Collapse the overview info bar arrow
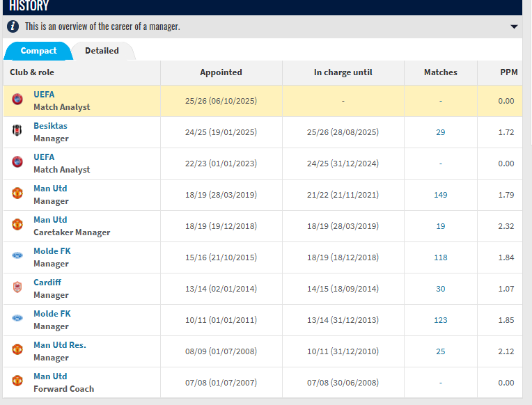 click(x=514, y=26)
